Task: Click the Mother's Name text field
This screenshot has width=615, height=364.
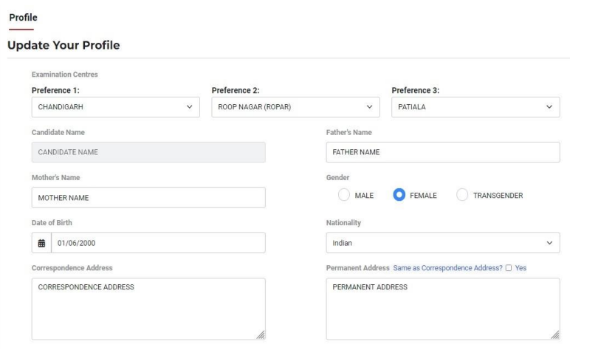Action: click(x=148, y=198)
